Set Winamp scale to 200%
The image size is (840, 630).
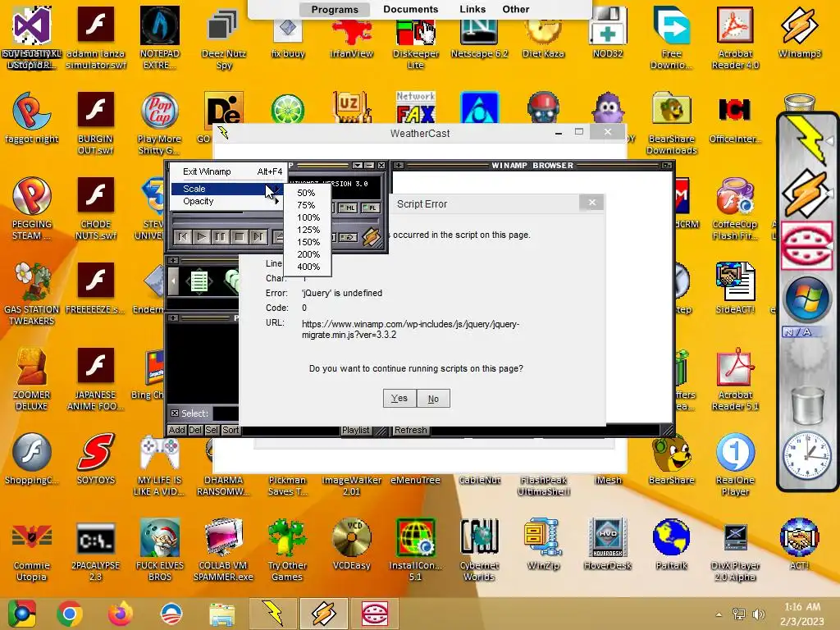pyautogui.click(x=308, y=254)
